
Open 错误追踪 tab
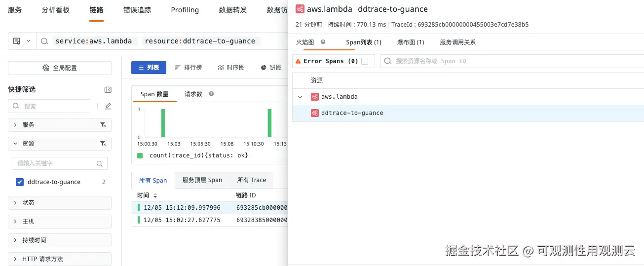coord(137,10)
